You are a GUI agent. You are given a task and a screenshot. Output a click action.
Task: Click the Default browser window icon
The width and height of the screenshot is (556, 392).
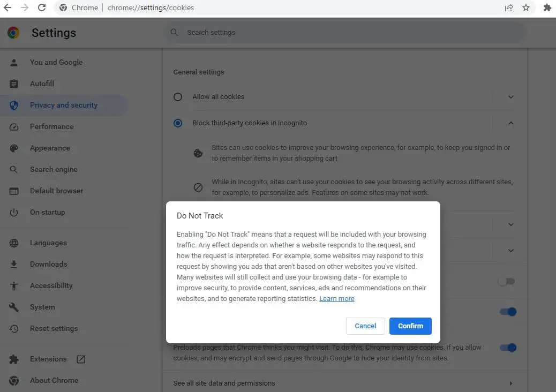[14, 191]
